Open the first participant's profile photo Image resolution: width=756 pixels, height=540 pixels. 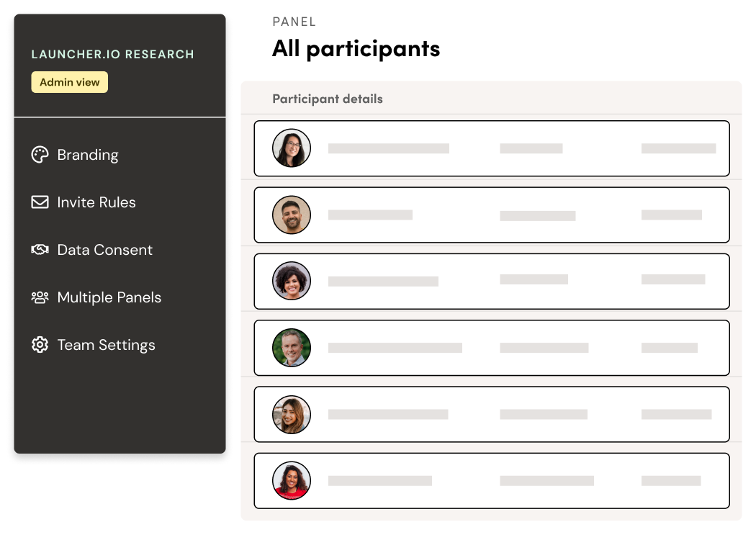click(x=291, y=148)
